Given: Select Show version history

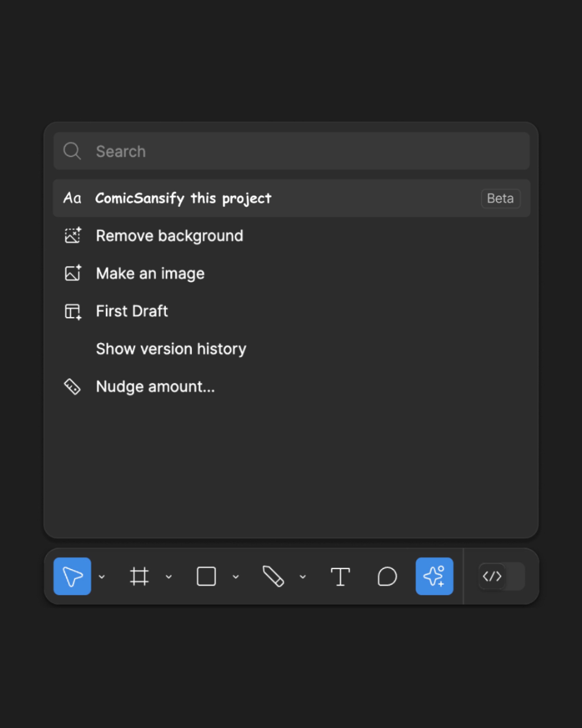Looking at the screenshot, I should [x=171, y=349].
